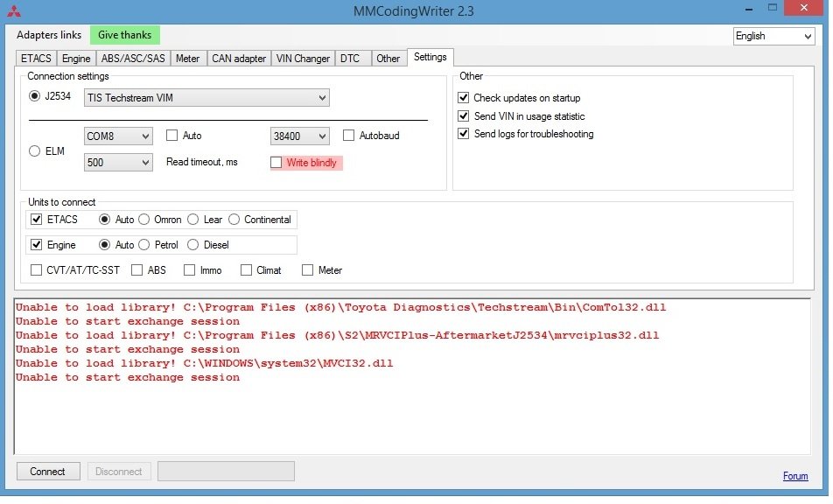
Task: Open the CAN adapter tab
Action: [x=239, y=59]
